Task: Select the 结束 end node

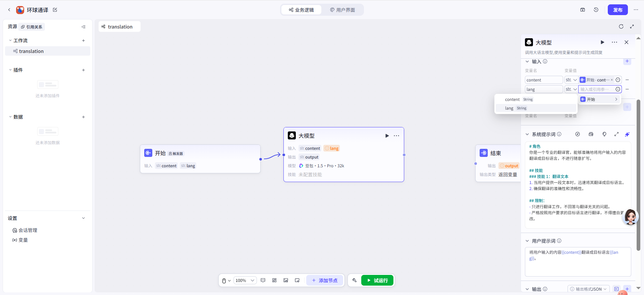Action: pyautogui.click(x=498, y=163)
